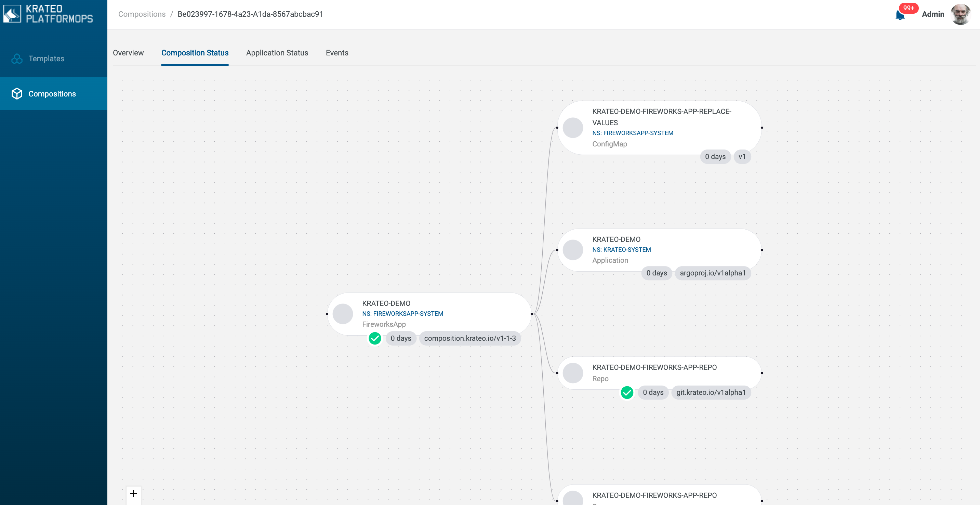The width and height of the screenshot is (980, 505).
Task: Click the Repo node gray circle icon
Action: [x=572, y=373]
